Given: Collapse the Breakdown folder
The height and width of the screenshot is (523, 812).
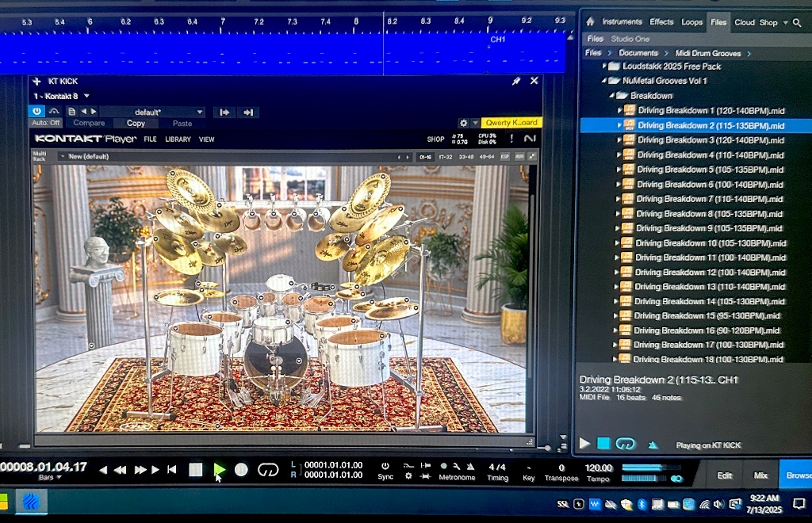Looking at the screenshot, I should (611, 96).
